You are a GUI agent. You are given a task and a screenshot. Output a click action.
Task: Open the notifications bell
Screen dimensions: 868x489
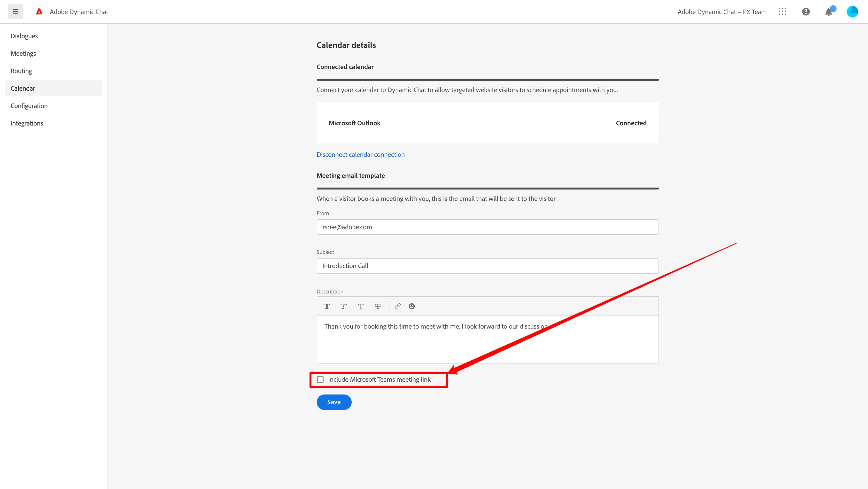click(x=829, y=12)
